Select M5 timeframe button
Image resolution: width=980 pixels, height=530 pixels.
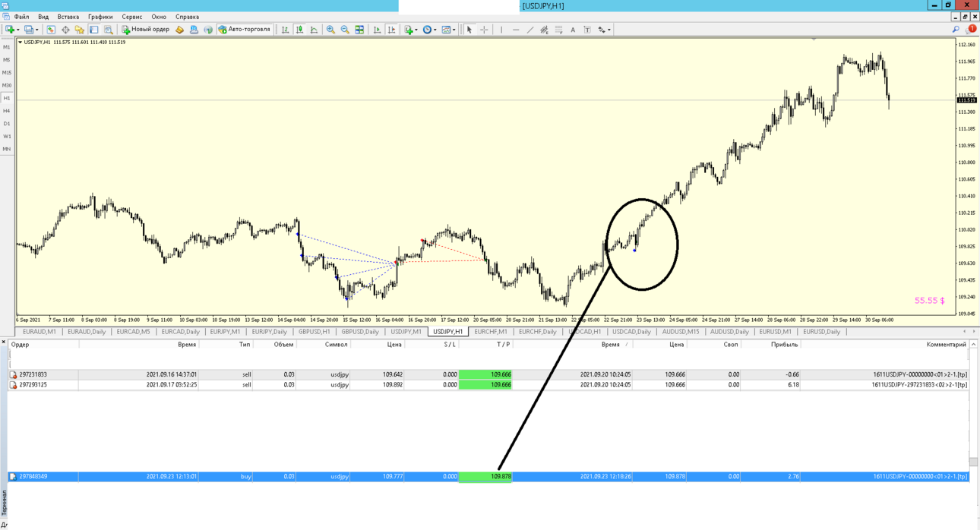click(7, 60)
